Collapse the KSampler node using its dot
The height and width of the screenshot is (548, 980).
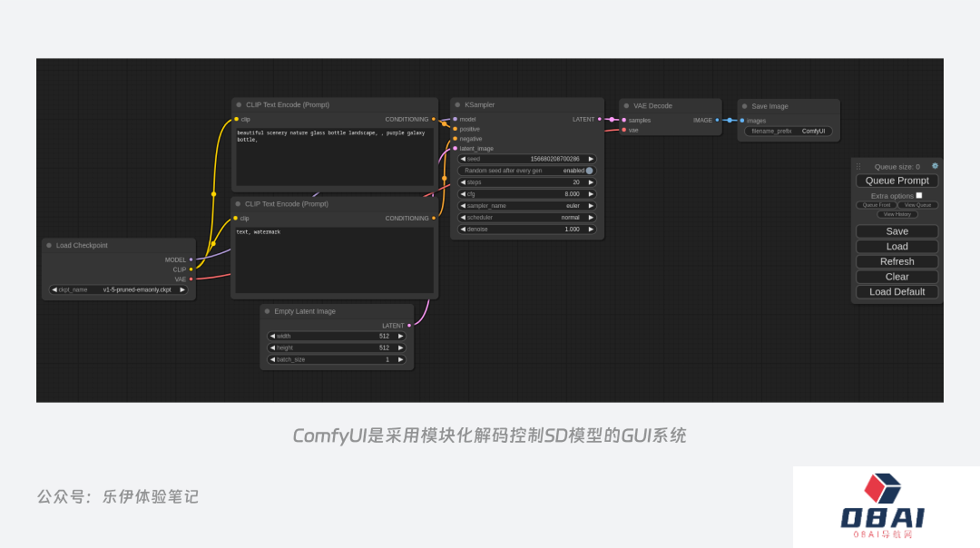(x=457, y=105)
